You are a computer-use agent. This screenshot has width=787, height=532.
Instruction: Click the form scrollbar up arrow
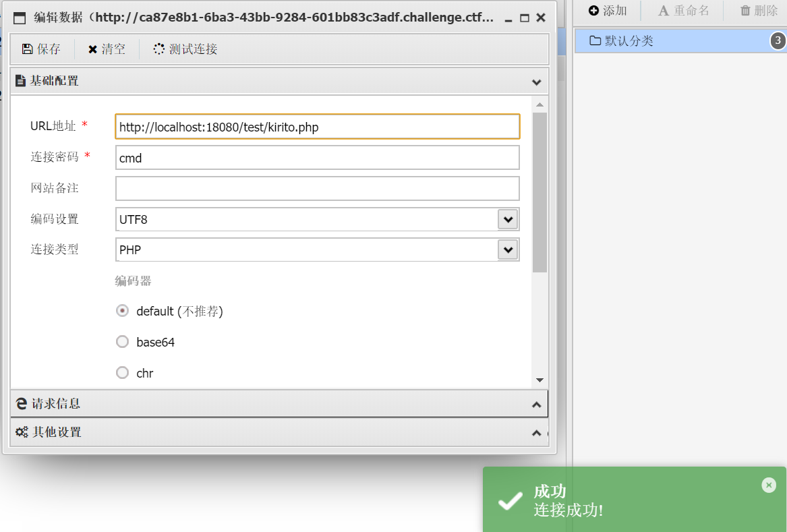click(x=540, y=105)
